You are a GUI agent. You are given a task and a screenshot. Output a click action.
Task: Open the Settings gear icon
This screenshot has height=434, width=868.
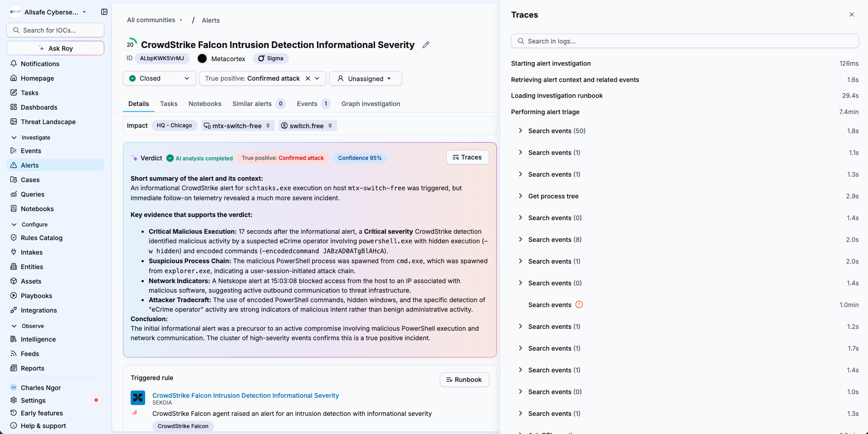[14, 400]
